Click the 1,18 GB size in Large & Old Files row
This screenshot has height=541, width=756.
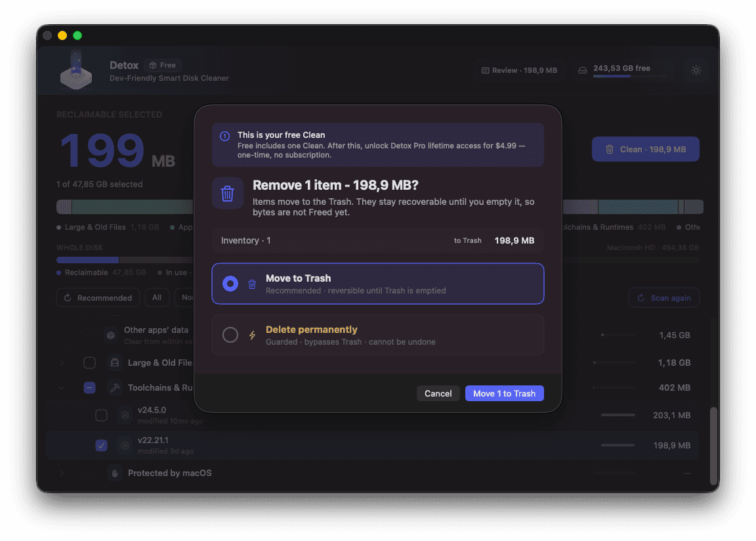(x=674, y=362)
